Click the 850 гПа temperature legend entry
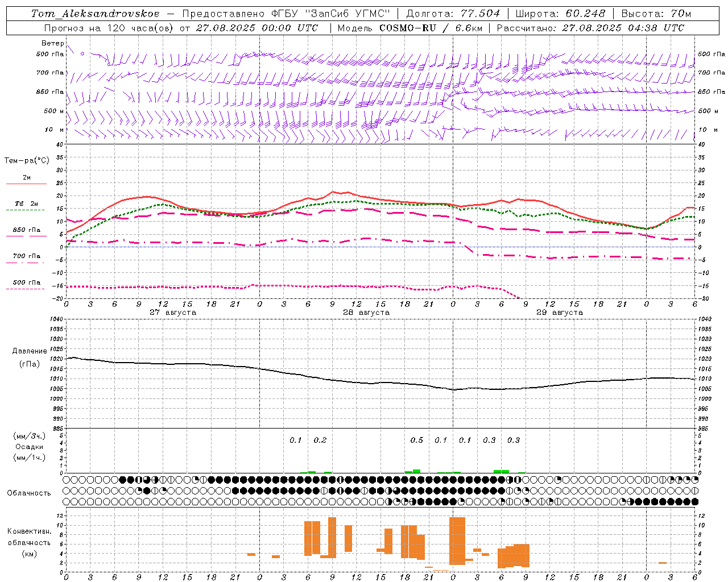 coord(27,230)
